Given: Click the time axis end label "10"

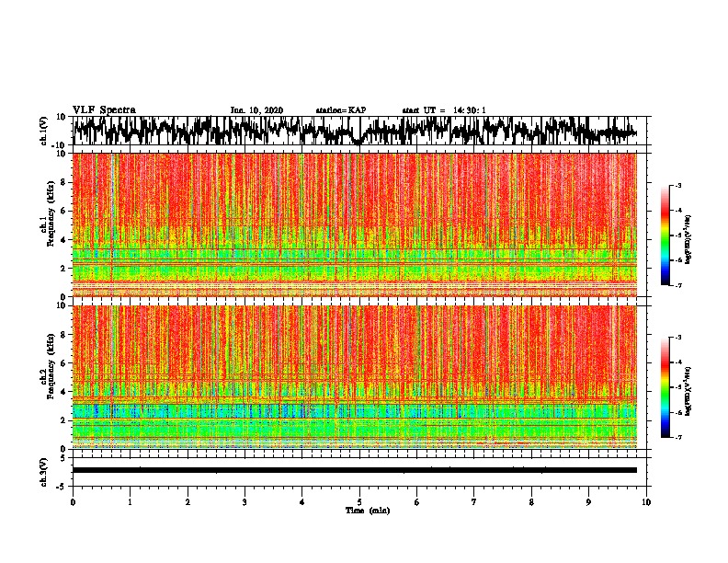Looking at the screenshot, I should pos(646,502).
